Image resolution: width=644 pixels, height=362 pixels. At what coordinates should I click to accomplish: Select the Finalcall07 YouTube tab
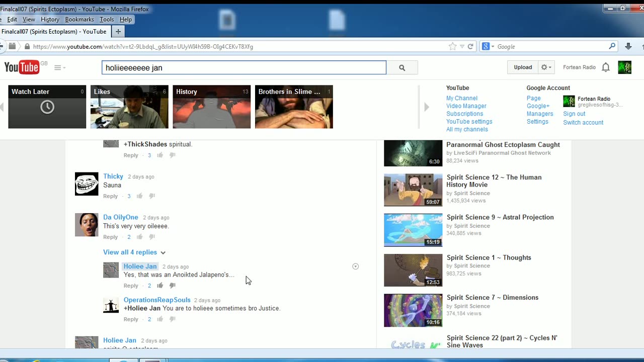pos(55,31)
